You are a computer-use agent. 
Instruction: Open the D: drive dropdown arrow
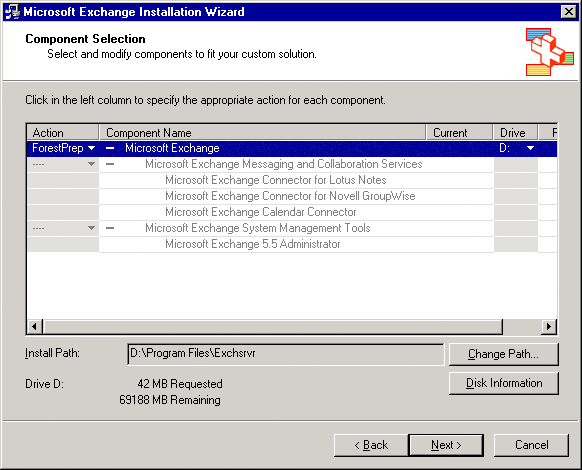(530, 148)
